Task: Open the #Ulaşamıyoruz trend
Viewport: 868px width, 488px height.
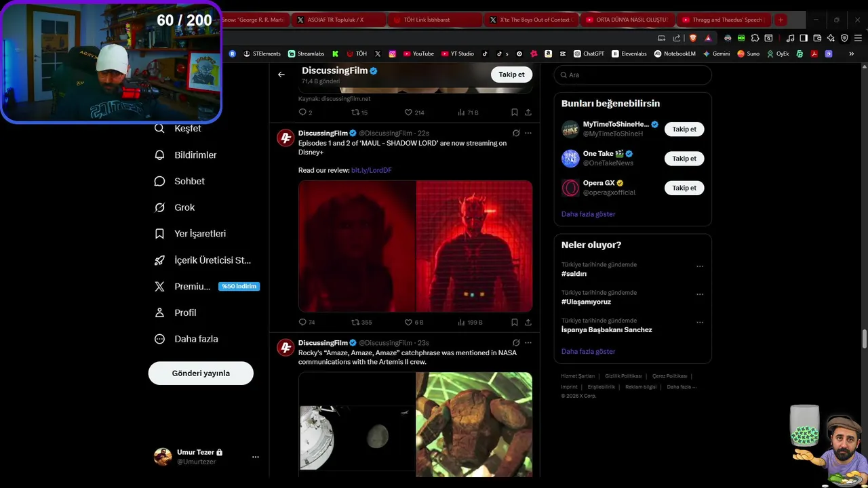Action: pyautogui.click(x=586, y=302)
